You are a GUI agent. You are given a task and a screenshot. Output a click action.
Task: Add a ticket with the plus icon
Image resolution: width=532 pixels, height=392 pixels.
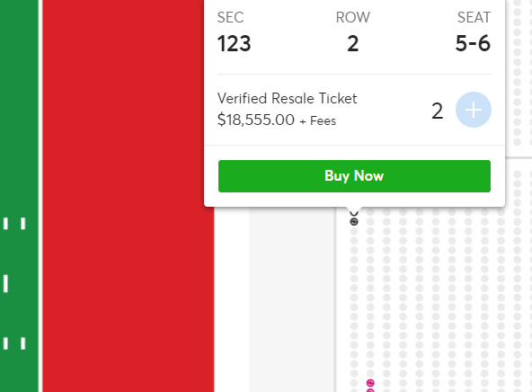click(474, 110)
